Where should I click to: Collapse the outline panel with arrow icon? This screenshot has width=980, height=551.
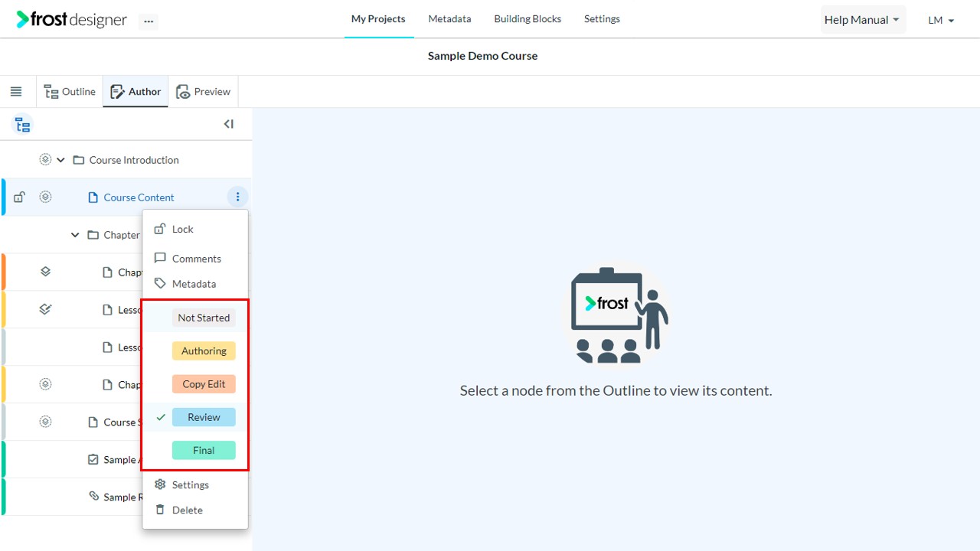[x=228, y=124]
